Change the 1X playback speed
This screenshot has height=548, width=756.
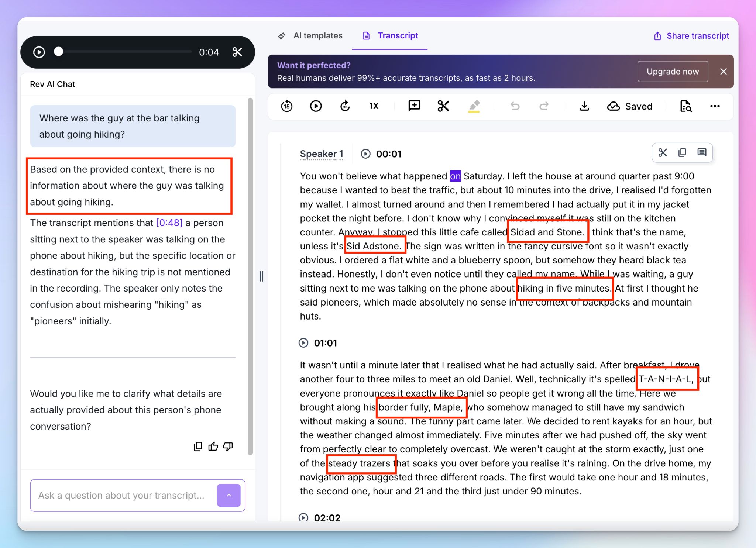[374, 106]
